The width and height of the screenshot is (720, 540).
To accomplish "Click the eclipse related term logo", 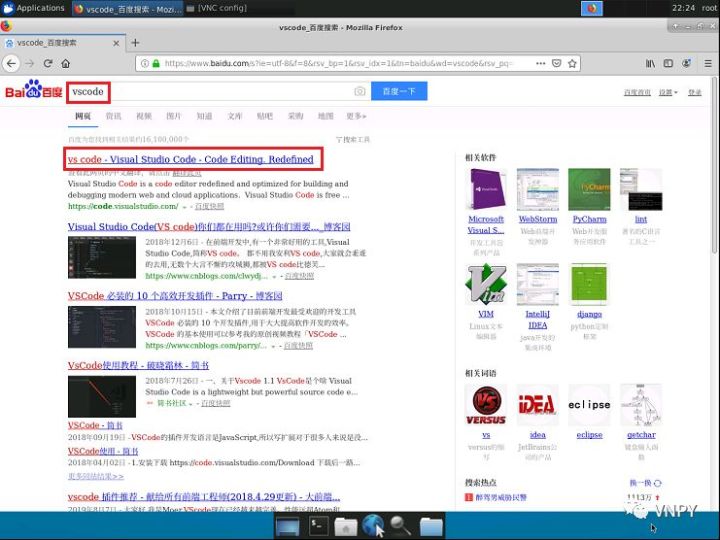I will pyautogui.click(x=590, y=405).
